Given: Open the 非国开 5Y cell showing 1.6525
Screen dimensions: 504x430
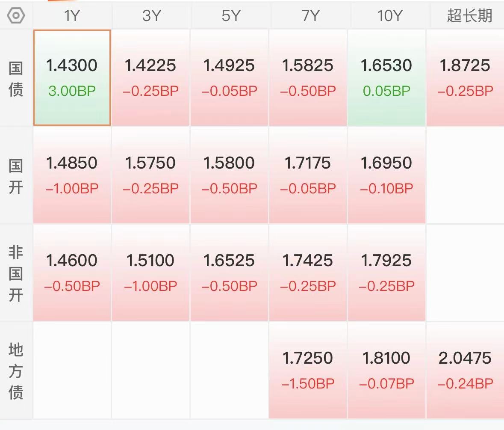Looking at the screenshot, I should pyautogui.click(x=229, y=273).
